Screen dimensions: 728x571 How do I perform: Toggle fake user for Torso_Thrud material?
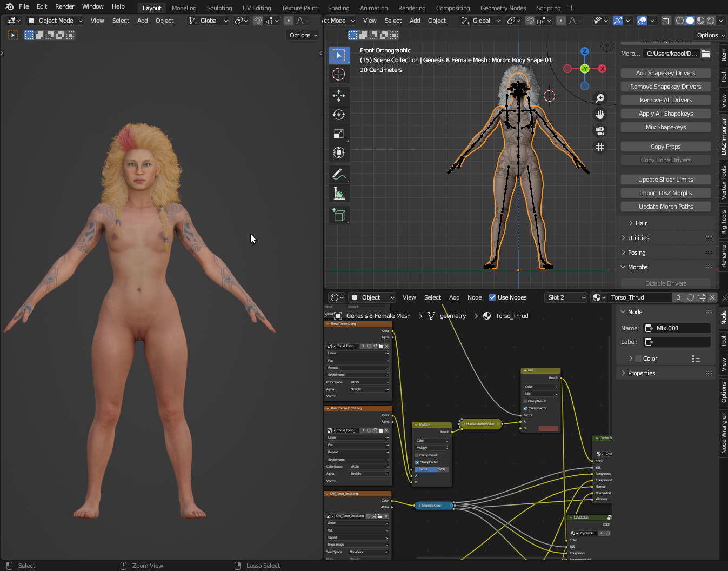click(690, 297)
